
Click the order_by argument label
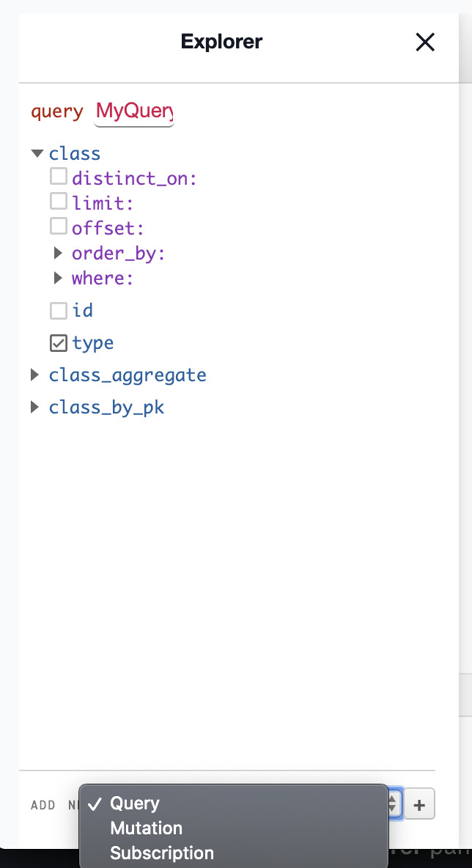[x=119, y=254]
